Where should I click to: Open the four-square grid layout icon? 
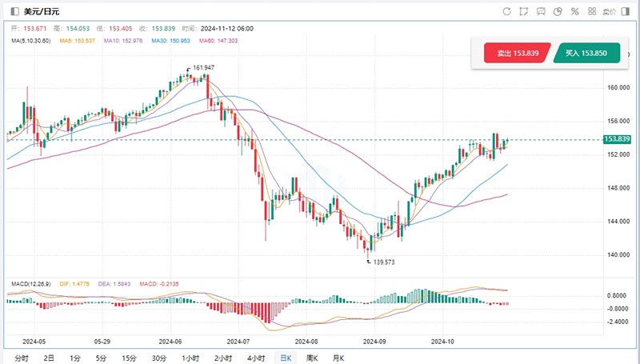592,12
